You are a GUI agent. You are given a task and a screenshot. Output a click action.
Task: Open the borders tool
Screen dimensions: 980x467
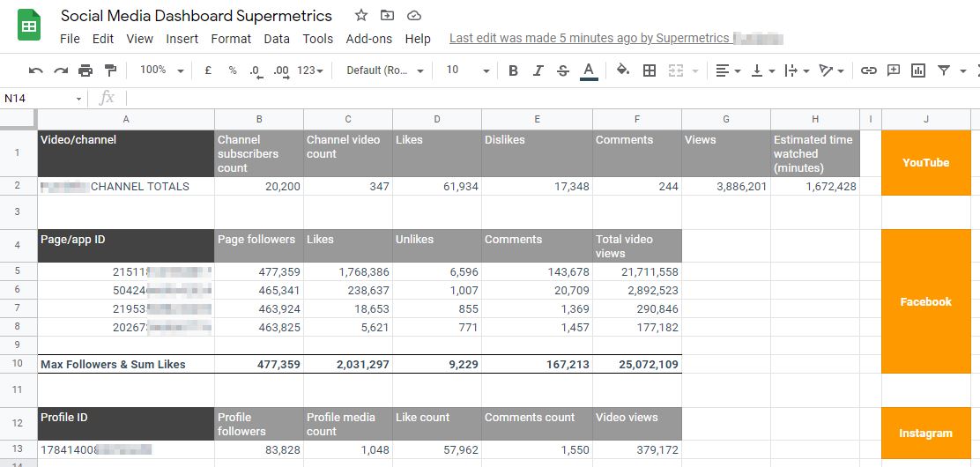tap(650, 70)
